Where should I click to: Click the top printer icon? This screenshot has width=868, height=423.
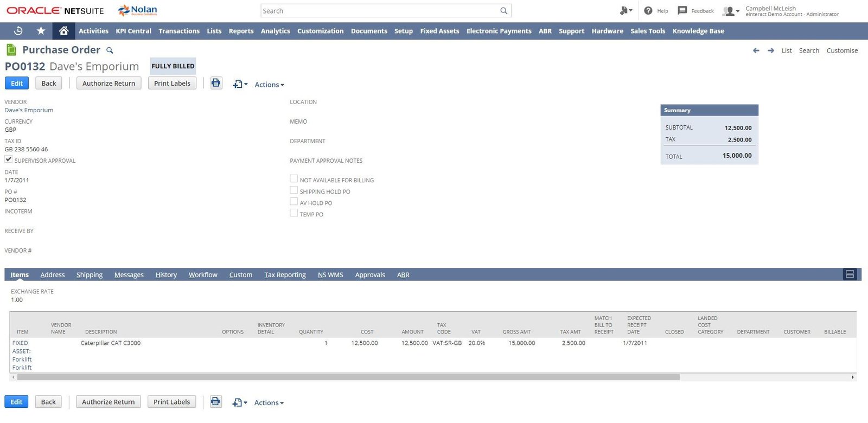pos(216,83)
